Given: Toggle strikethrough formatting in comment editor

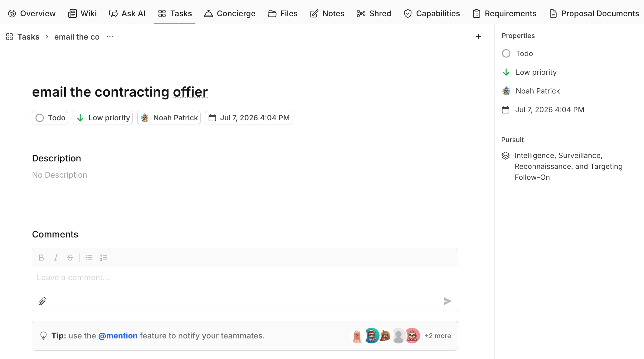Looking at the screenshot, I should [70, 258].
